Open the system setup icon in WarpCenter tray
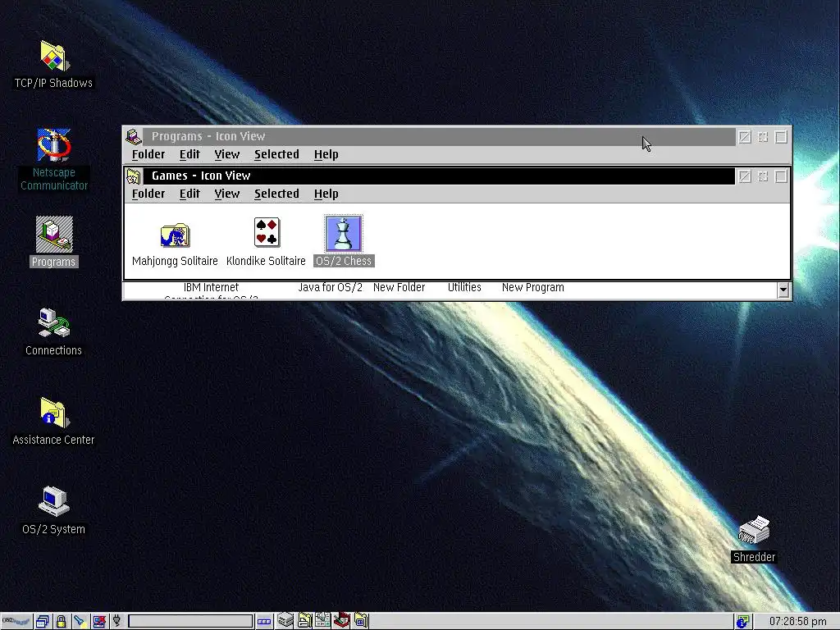 [323, 621]
